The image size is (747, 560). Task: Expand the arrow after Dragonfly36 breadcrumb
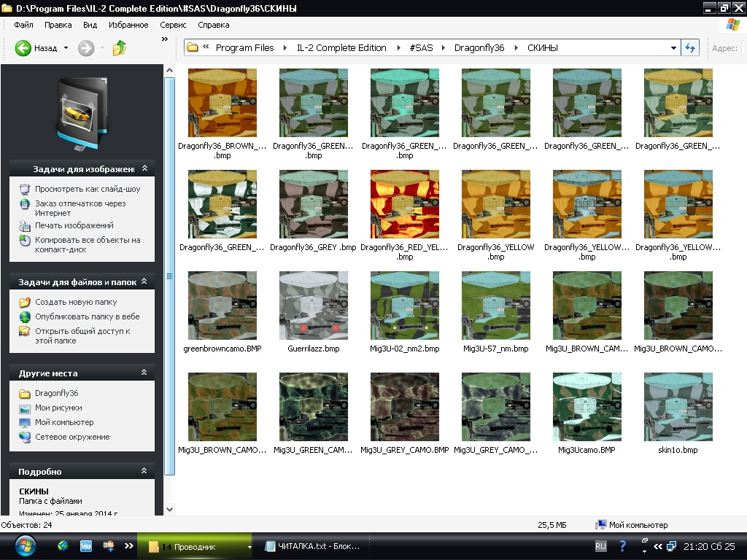click(x=516, y=47)
